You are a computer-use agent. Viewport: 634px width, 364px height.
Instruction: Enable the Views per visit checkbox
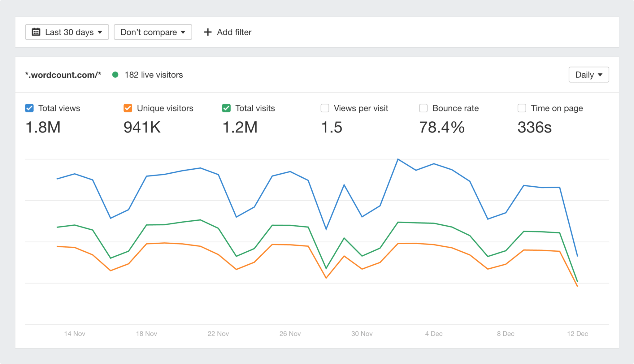point(325,108)
